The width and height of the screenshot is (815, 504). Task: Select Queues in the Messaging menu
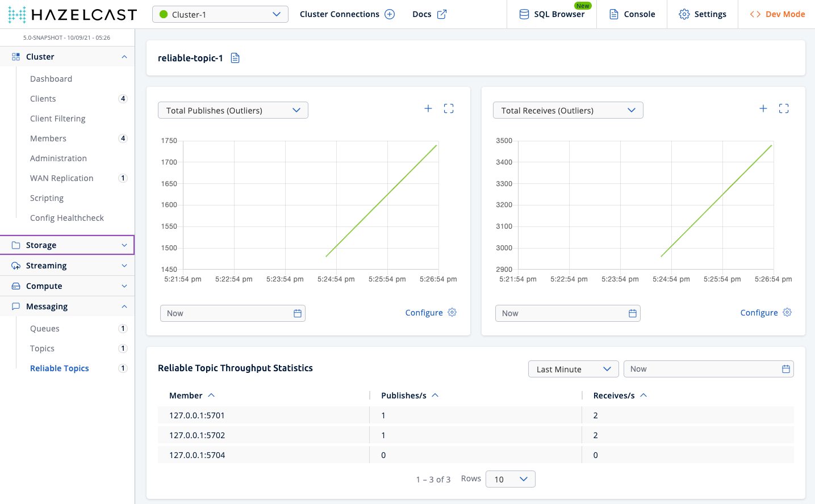pyautogui.click(x=45, y=329)
